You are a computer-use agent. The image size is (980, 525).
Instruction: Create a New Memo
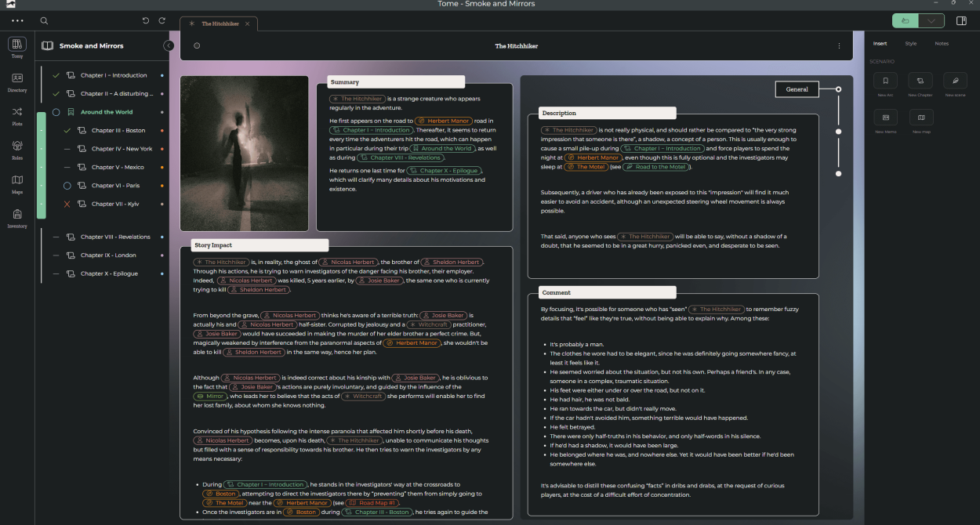pos(885,118)
